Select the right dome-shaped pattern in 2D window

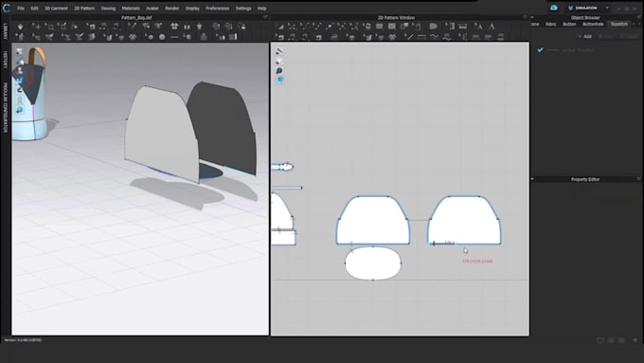click(464, 220)
